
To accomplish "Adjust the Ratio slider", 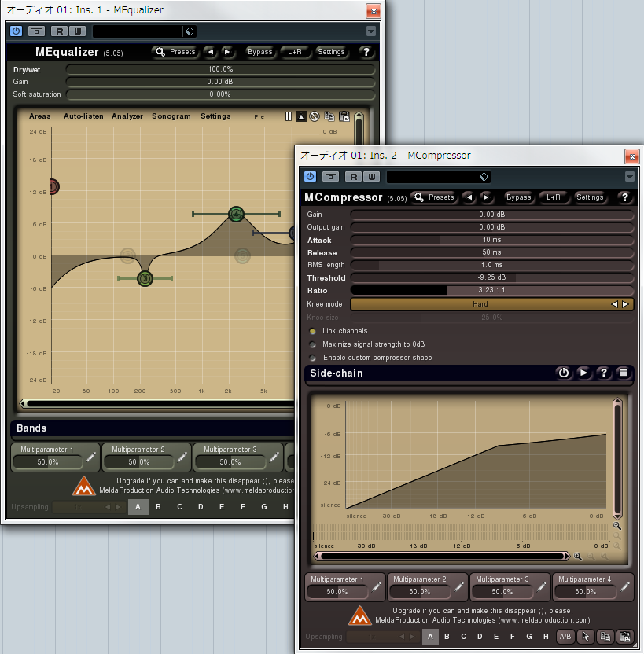I will [491, 290].
